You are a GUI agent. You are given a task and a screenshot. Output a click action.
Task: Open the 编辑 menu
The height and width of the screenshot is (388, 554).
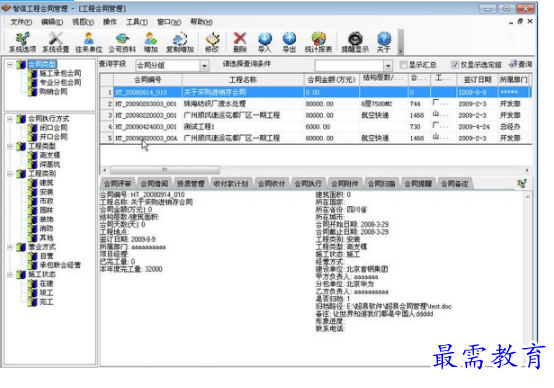point(52,22)
